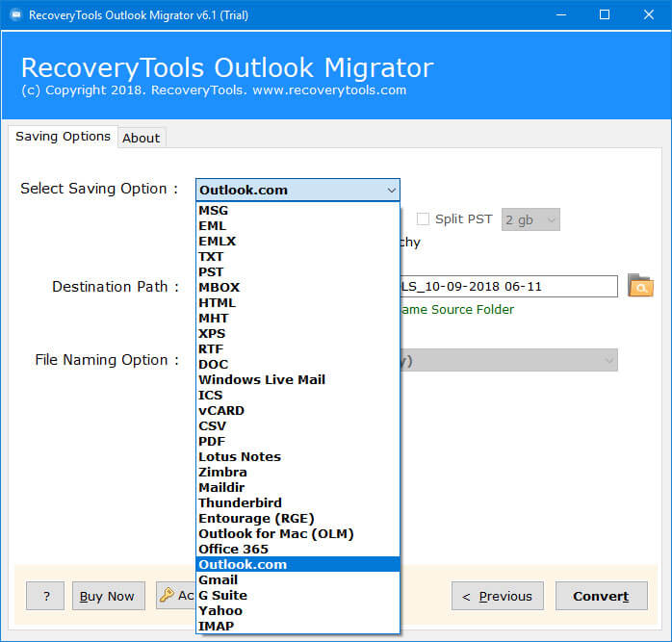Enable the Split PST checkbox

click(423, 219)
